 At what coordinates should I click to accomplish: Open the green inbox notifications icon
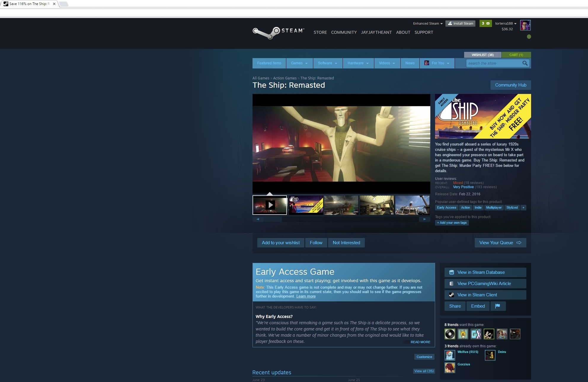[485, 23]
